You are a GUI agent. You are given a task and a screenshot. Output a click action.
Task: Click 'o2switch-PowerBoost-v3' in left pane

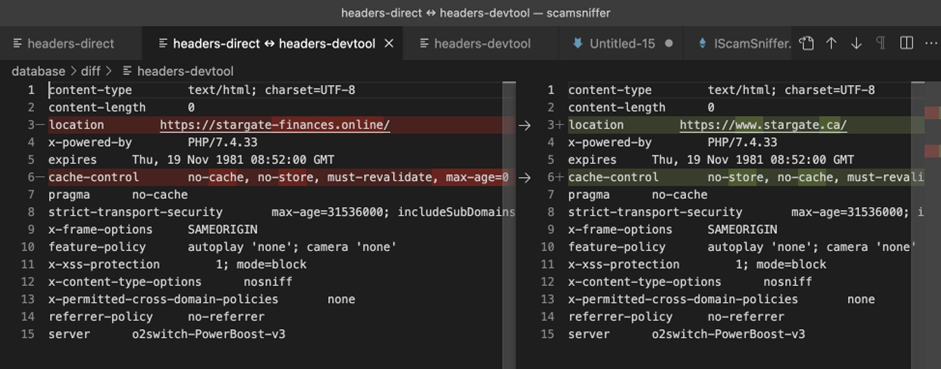tap(208, 334)
